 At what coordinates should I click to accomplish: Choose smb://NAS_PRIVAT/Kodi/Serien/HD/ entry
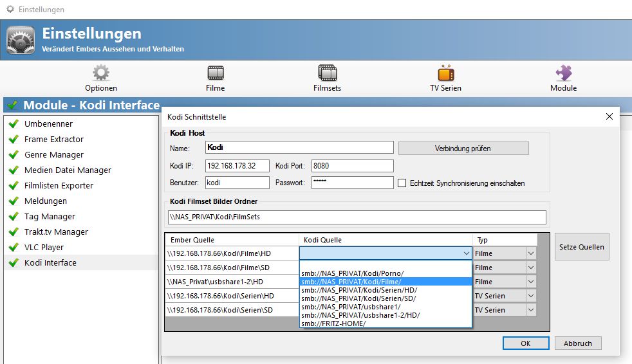[386, 290]
